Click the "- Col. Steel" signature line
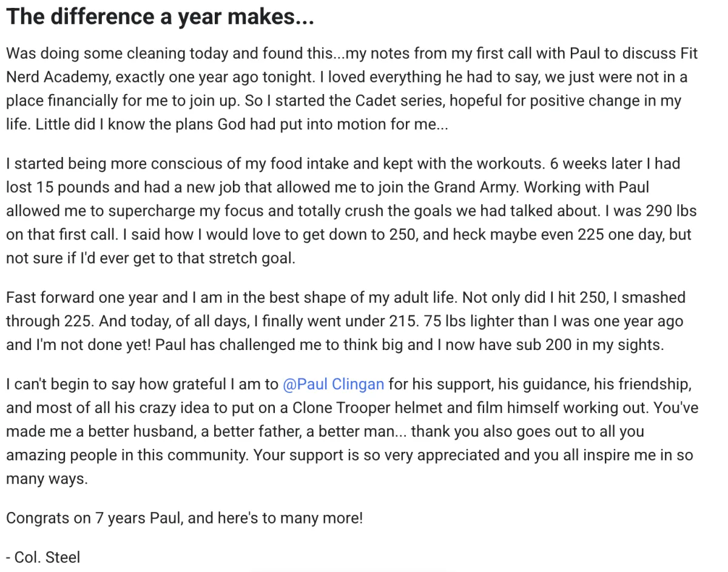 [43, 556]
